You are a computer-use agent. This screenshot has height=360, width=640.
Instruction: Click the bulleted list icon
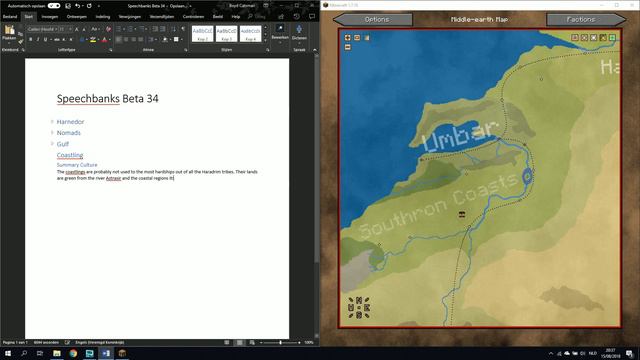[x=119, y=29]
